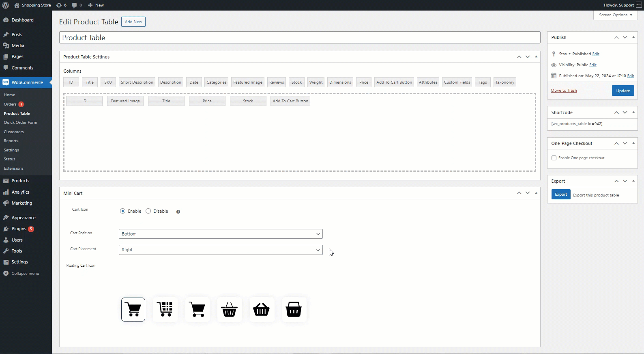Choose the grid-loaded cart icon
The image size is (644, 354).
[x=165, y=309]
